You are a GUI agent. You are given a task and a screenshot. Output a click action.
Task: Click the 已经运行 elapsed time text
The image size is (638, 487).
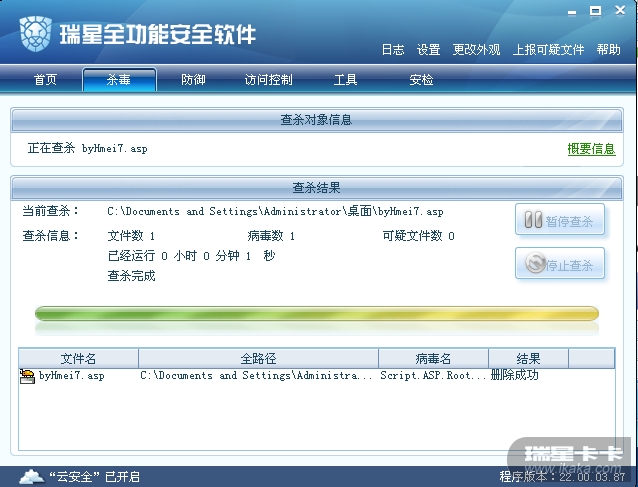pos(192,256)
